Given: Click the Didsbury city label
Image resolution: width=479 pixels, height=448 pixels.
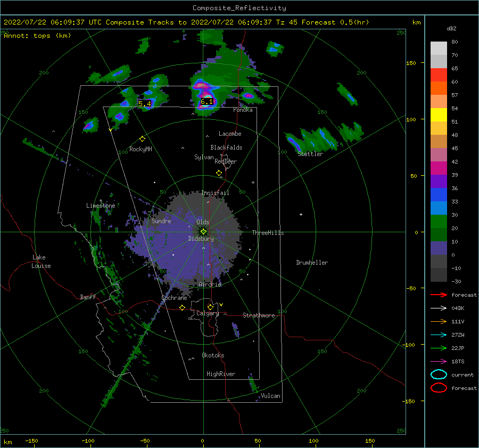Looking at the screenshot, I should pyautogui.click(x=201, y=239).
